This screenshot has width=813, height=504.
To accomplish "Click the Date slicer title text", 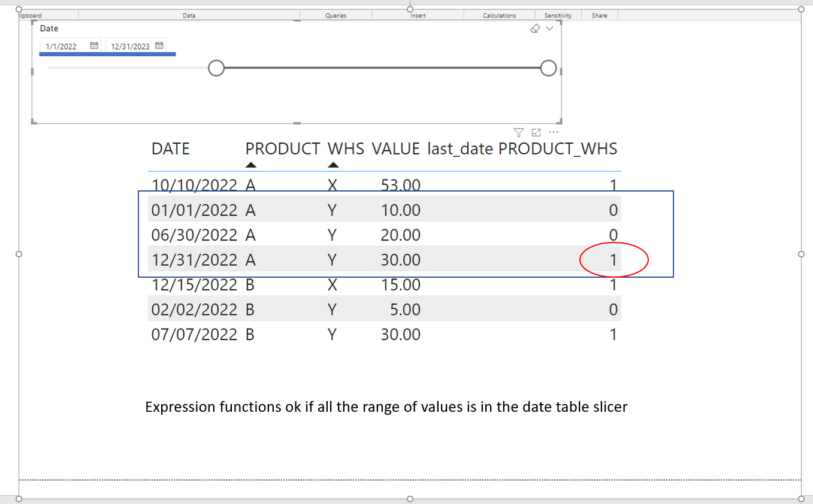I will pos(49,29).
